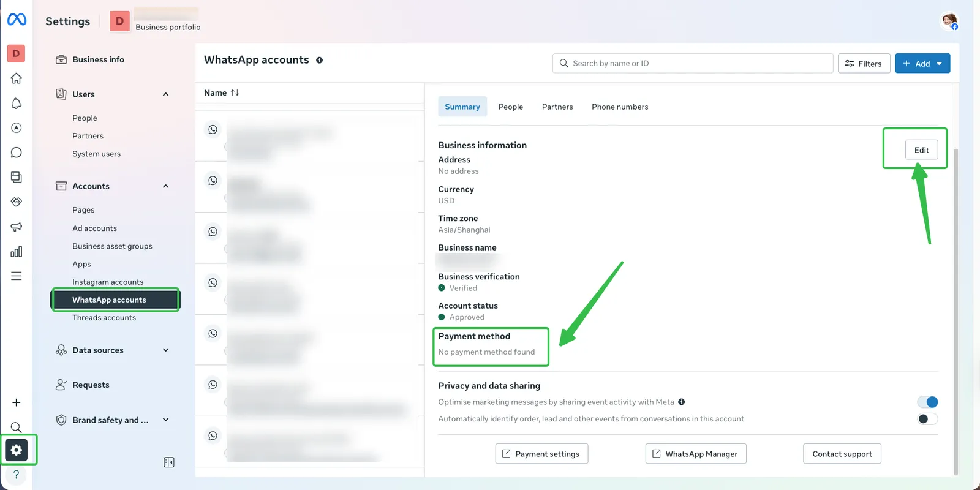Open the Add dropdown button
The width and height of the screenshot is (980, 490).
pos(922,64)
